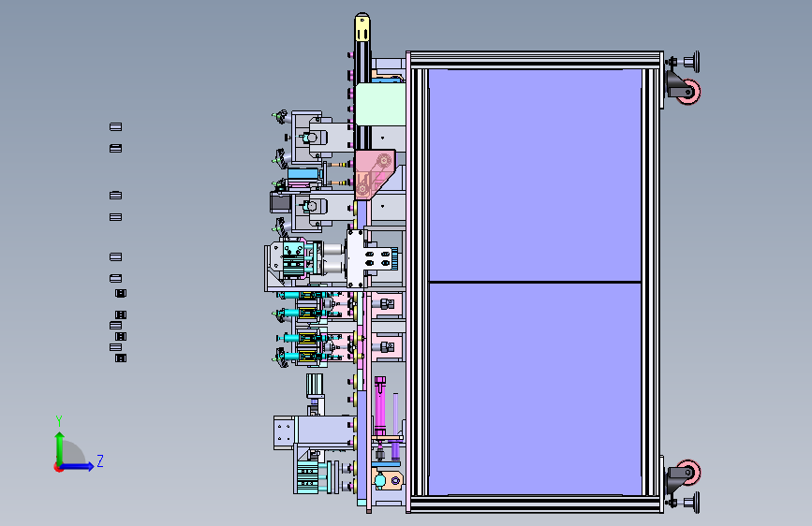The image size is (812, 526).
Task: Select the white mounting plate with slotted holes
Action: point(369,258)
